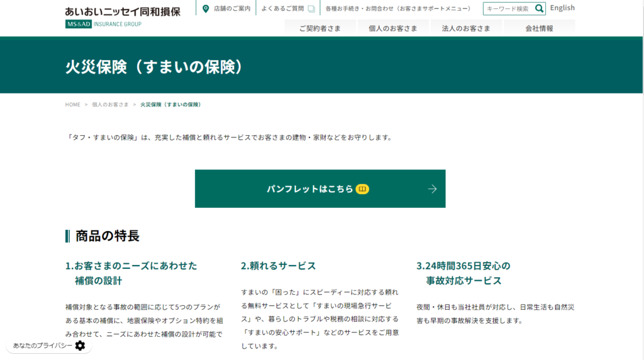This screenshot has height=360, width=644.
Task: Open 各種お手続き・お問合わせ support menu
Action: [398, 8]
